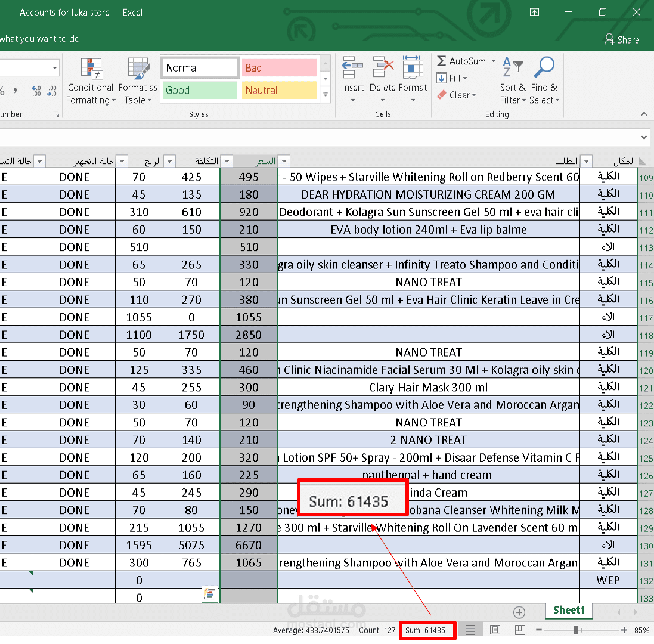654x644 pixels.
Task: Select row header 125
Action: click(x=646, y=457)
